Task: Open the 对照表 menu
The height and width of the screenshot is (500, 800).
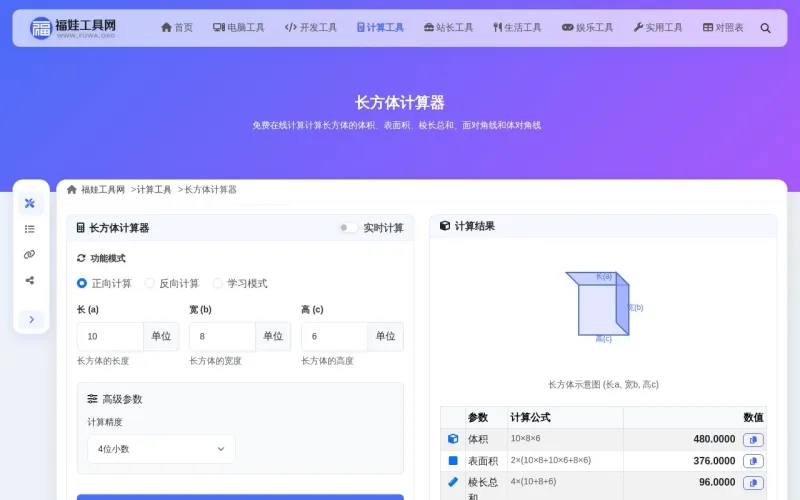Action: [723, 28]
